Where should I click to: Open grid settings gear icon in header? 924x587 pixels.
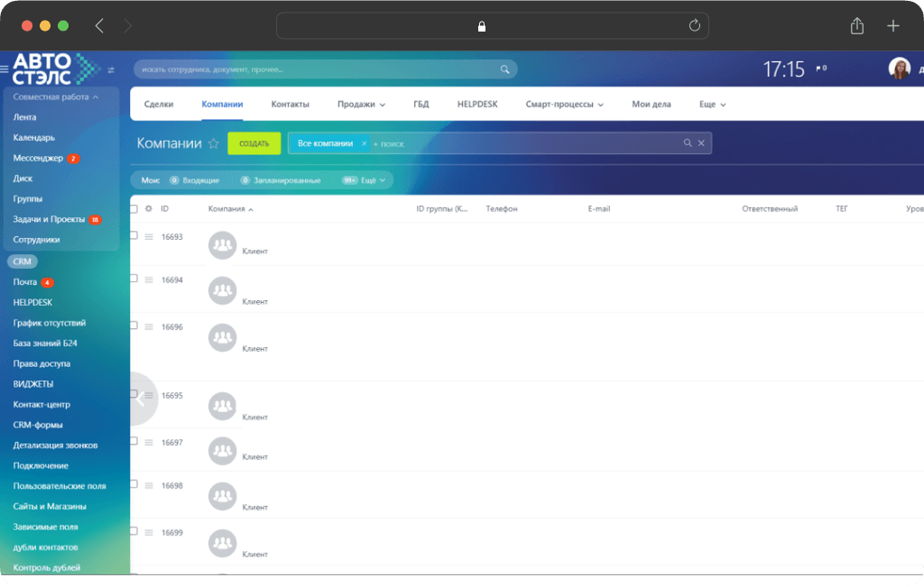[149, 208]
